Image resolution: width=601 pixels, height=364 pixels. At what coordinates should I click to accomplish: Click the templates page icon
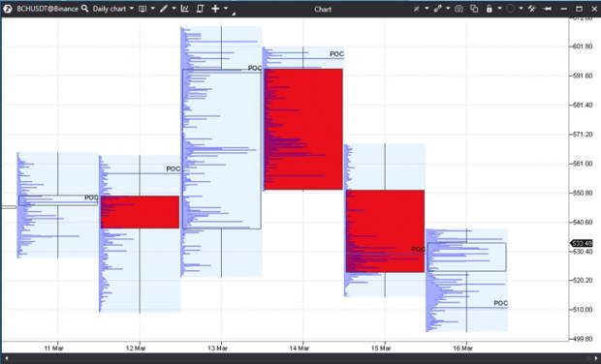tap(200, 9)
